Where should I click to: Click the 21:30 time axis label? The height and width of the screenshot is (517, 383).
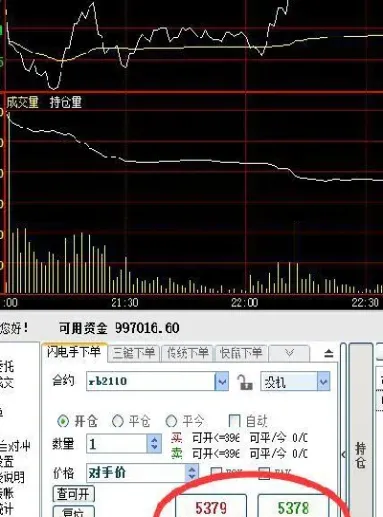tap(125, 302)
